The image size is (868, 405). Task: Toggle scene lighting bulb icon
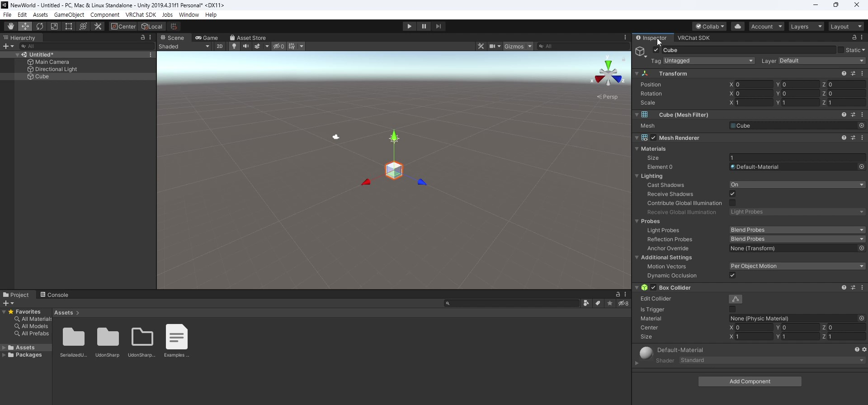coord(234,46)
